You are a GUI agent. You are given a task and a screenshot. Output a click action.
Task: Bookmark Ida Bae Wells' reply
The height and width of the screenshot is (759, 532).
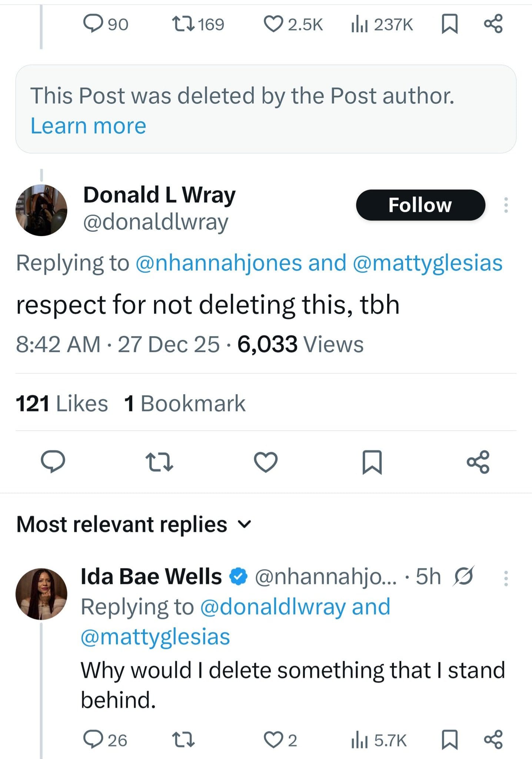450,740
